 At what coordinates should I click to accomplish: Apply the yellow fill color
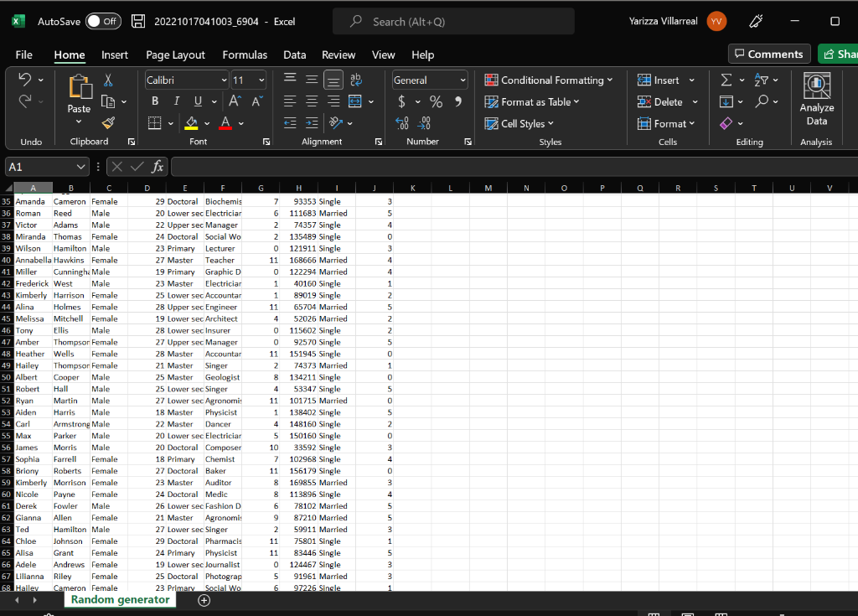tap(191, 123)
